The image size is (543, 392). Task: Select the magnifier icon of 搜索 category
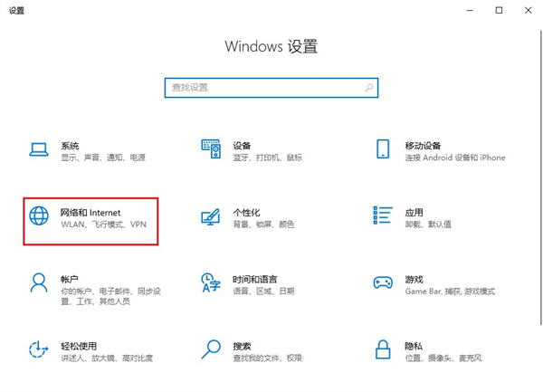tap(211, 351)
